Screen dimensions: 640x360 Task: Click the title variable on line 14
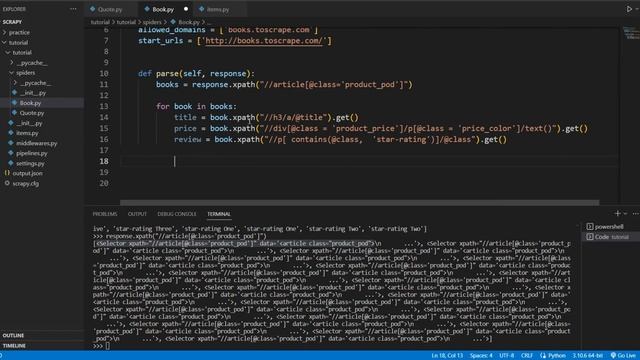coord(185,118)
